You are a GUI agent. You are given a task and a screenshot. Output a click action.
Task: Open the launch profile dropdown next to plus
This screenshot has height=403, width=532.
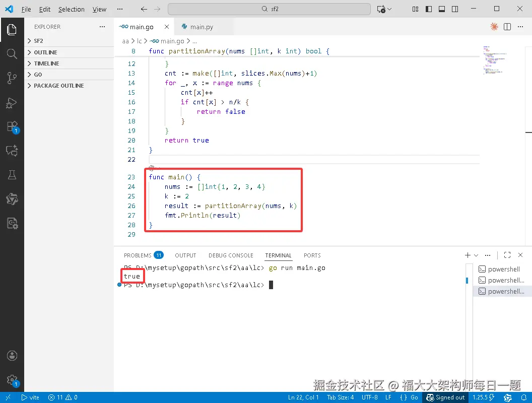click(x=476, y=255)
